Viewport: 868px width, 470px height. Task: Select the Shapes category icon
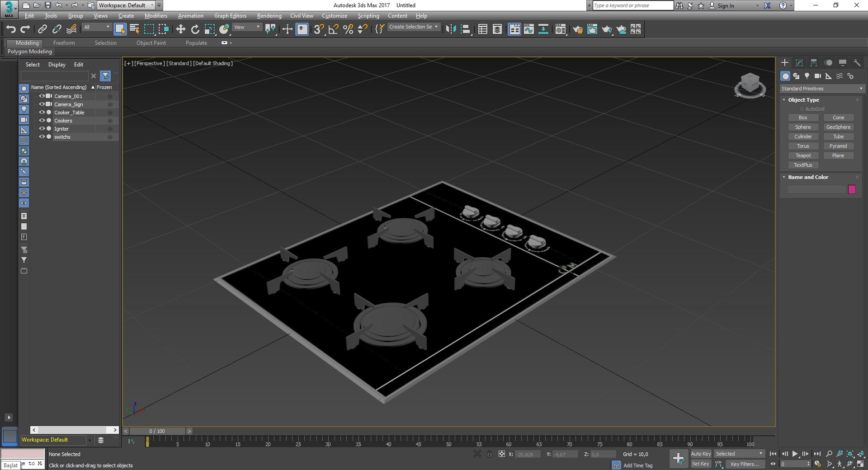pos(796,76)
